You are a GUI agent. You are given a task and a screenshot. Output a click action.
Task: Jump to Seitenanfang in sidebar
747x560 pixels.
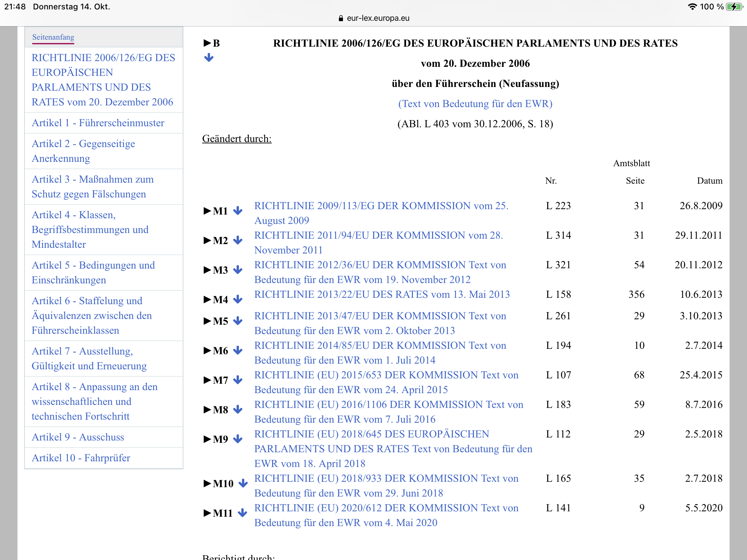tap(53, 37)
